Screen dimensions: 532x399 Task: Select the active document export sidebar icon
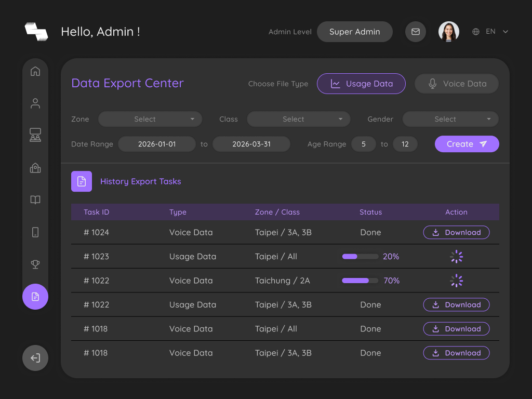click(x=35, y=297)
